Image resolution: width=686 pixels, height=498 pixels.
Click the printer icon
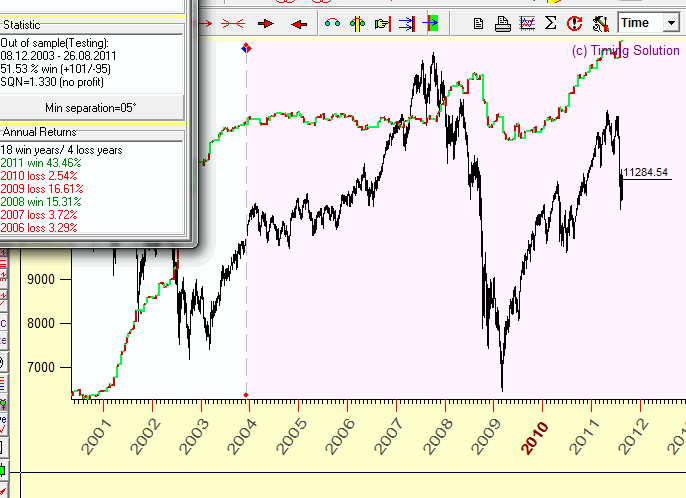tap(503, 22)
